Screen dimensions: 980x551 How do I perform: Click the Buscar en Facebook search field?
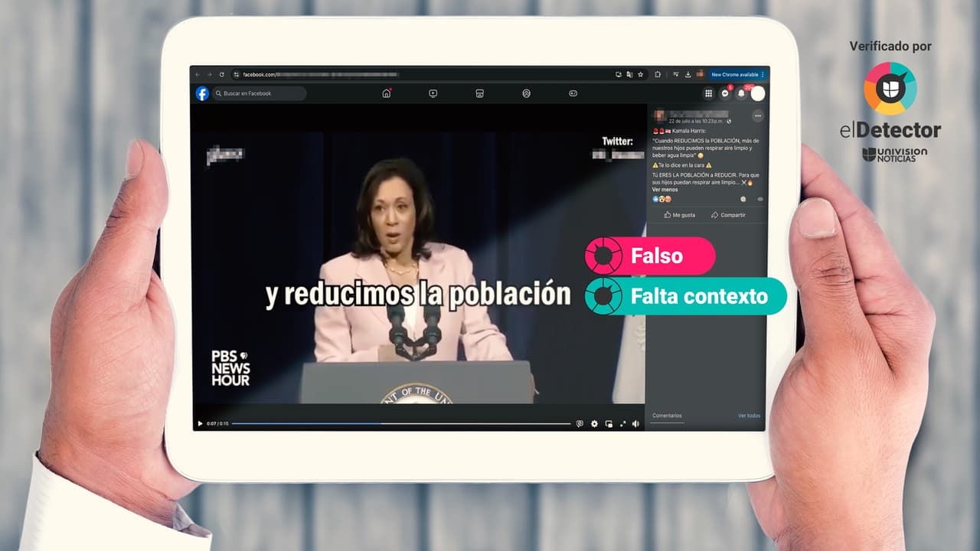pyautogui.click(x=260, y=93)
